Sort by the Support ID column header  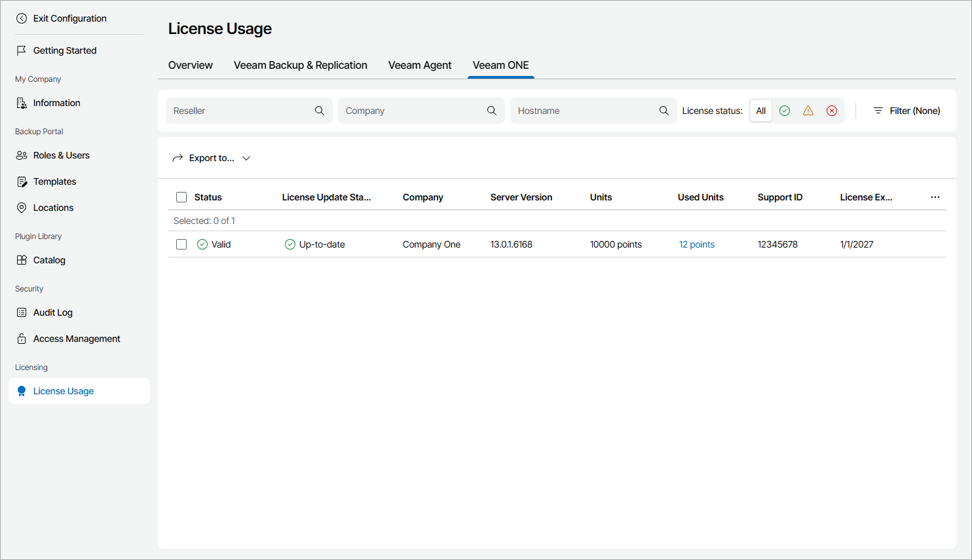click(x=780, y=197)
